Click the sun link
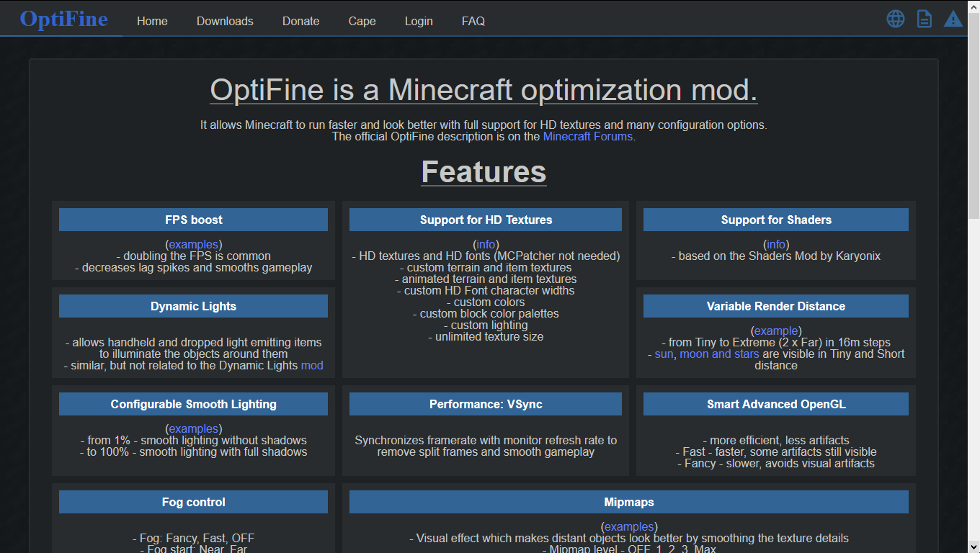 (x=664, y=354)
